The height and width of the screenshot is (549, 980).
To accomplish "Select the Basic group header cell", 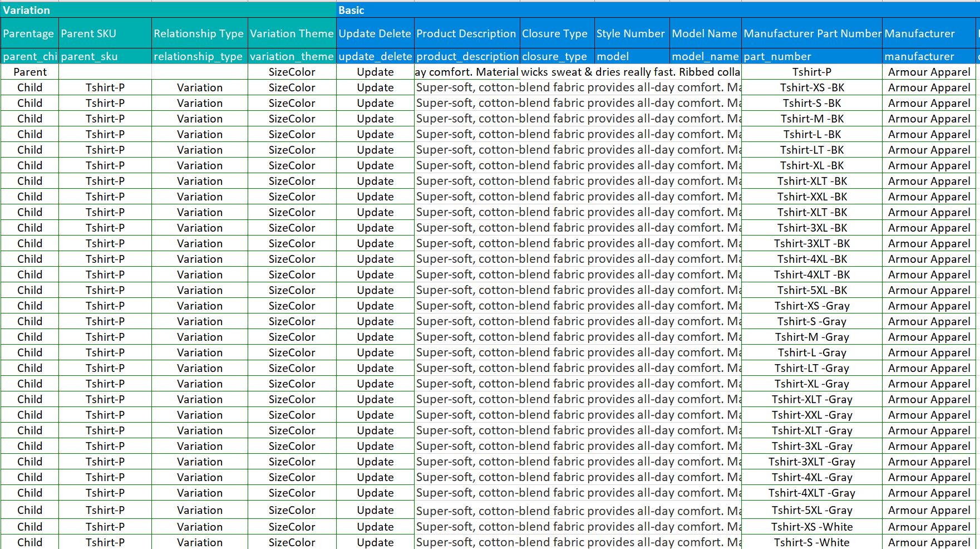I will click(658, 10).
